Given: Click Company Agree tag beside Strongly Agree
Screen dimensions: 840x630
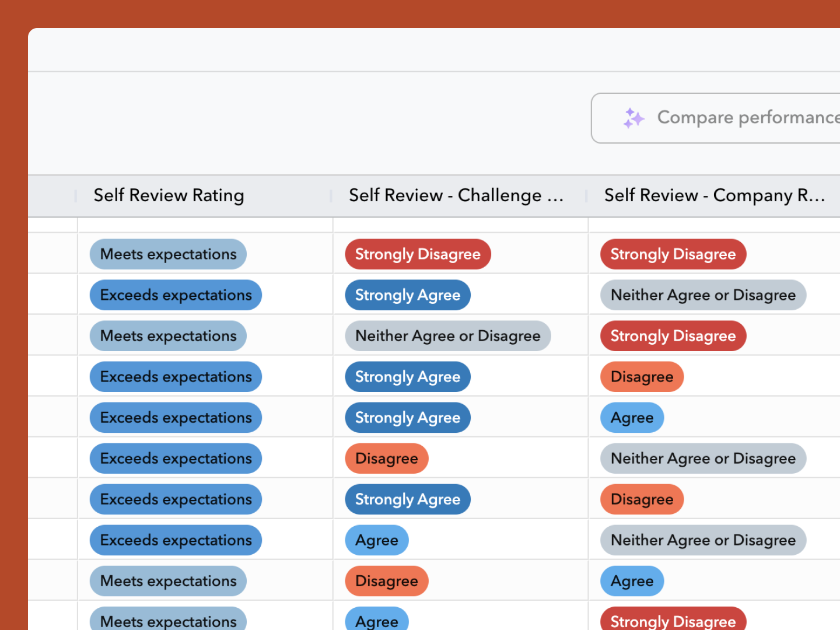Looking at the screenshot, I should point(632,418).
